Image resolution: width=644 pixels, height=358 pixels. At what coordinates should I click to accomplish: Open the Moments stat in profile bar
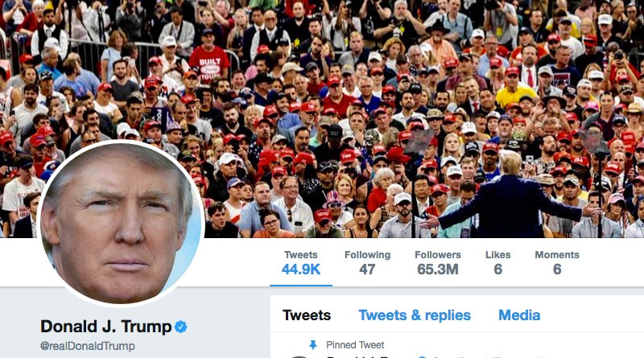click(557, 263)
